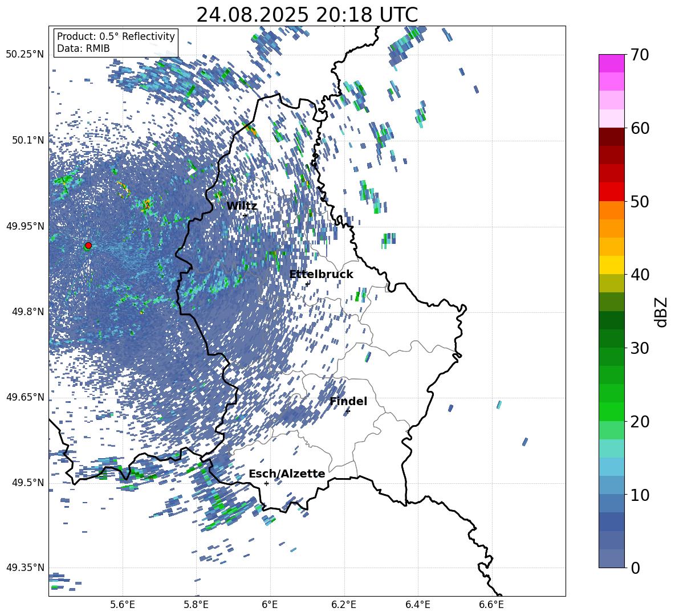
Task: Click the 49.95°N latitude label
Action: pos(25,226)
